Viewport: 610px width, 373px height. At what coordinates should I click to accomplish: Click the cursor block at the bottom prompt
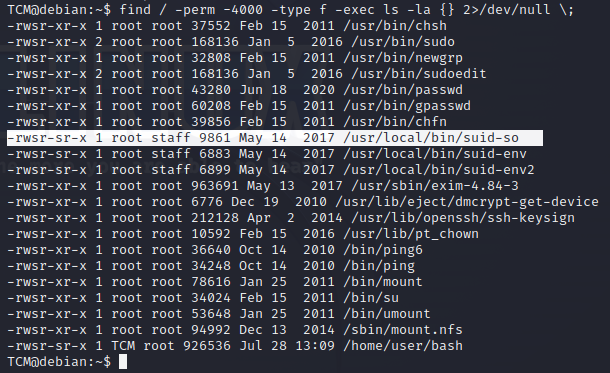123,362
